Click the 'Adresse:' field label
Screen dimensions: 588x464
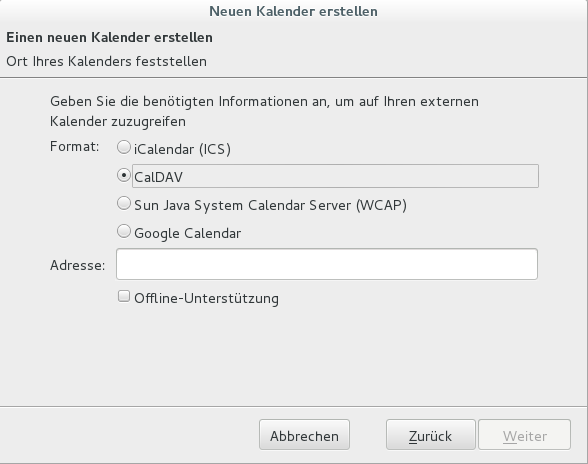[x=78, y=265]
